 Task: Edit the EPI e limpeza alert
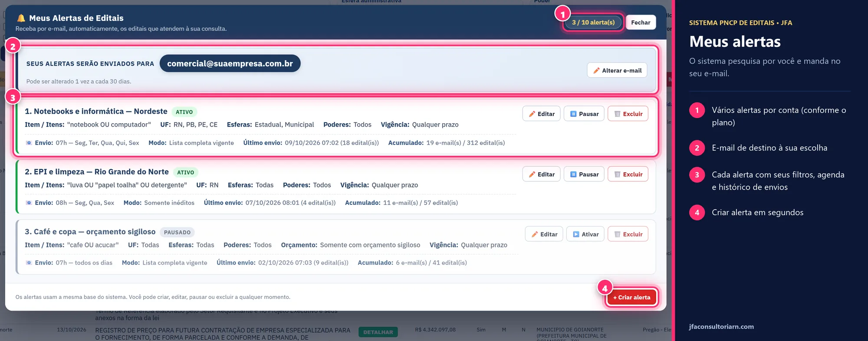(542, 174)
